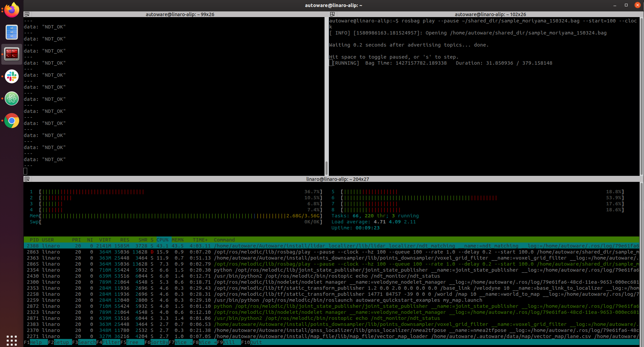Open Firefox from the dock
Viewport: 644px width, 347px height.
pos(12,10)
